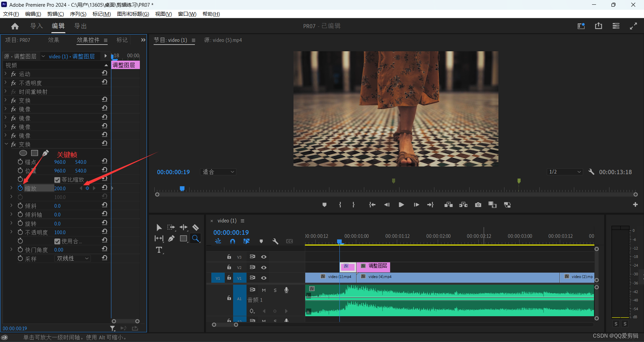Toggle the 使用合 checkbox
The height and width of the screenshot is (342, 644).
[57, 241]
